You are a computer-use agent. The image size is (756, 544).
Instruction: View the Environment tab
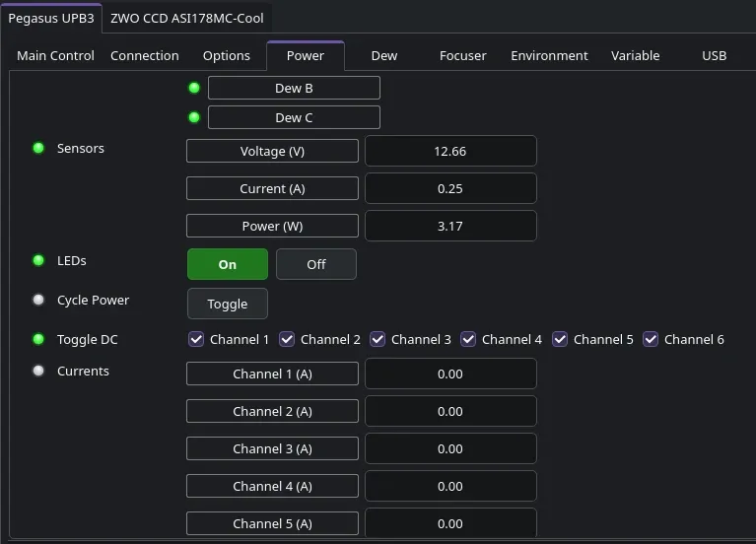[549, 56]
